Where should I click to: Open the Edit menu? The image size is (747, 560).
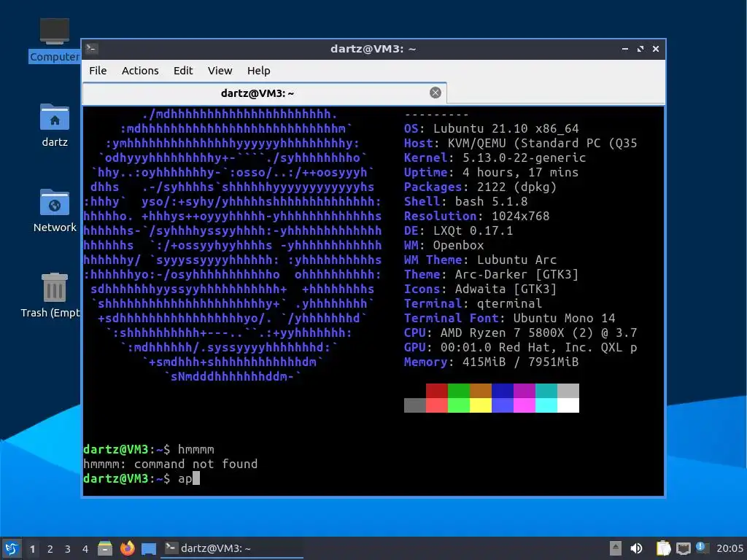click(x=183, y=71)
